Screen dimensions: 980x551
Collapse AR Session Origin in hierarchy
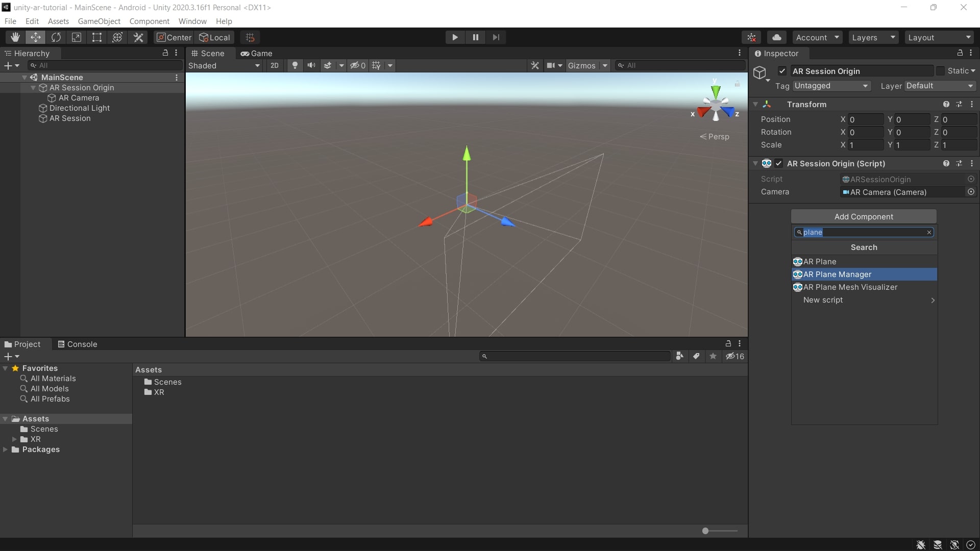click(x=33, y=88)
